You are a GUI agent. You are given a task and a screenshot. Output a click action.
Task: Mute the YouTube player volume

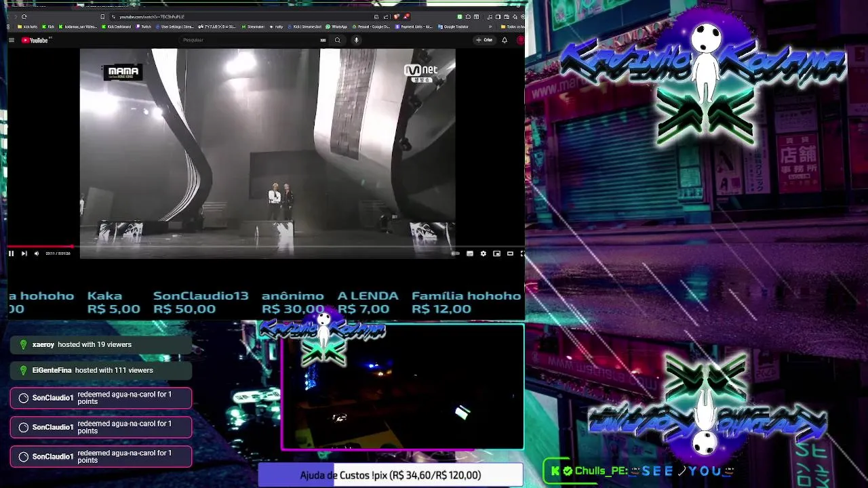(x=37, y=253)
